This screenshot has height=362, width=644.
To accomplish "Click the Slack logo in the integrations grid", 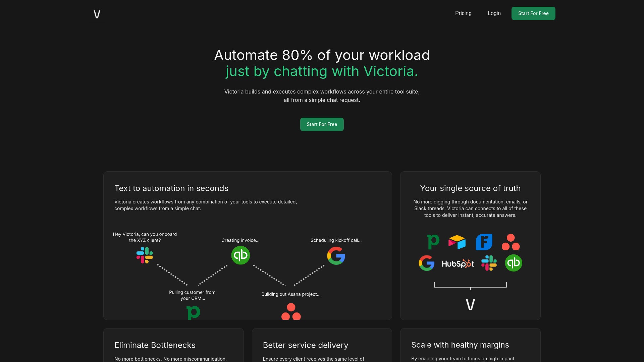I will (x=489, y=263).
